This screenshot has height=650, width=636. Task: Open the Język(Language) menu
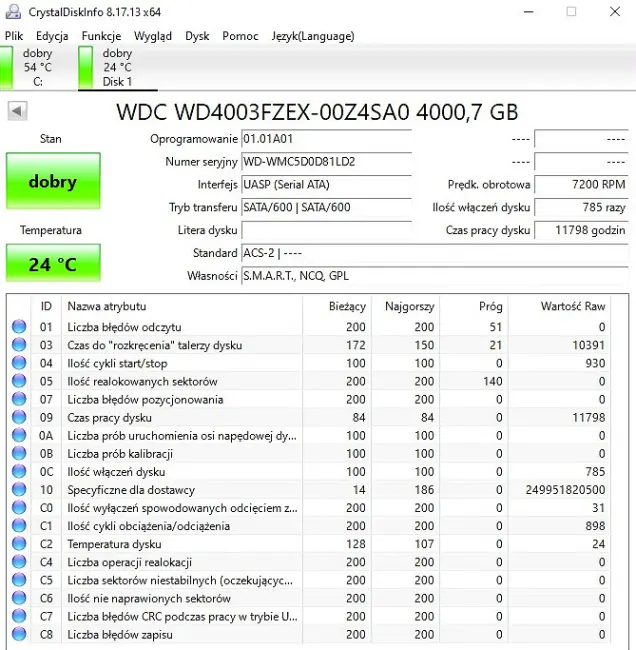tap(313, 36)
